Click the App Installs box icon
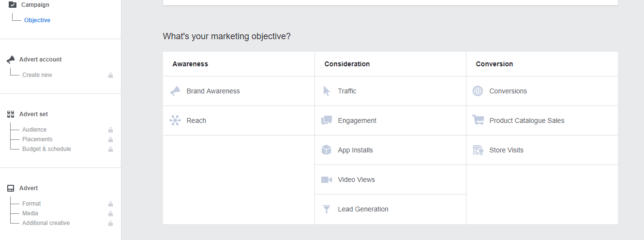Image resolution: width=644 pixels, height=240 pixels. pyautogui.click(x=327, y=150)
